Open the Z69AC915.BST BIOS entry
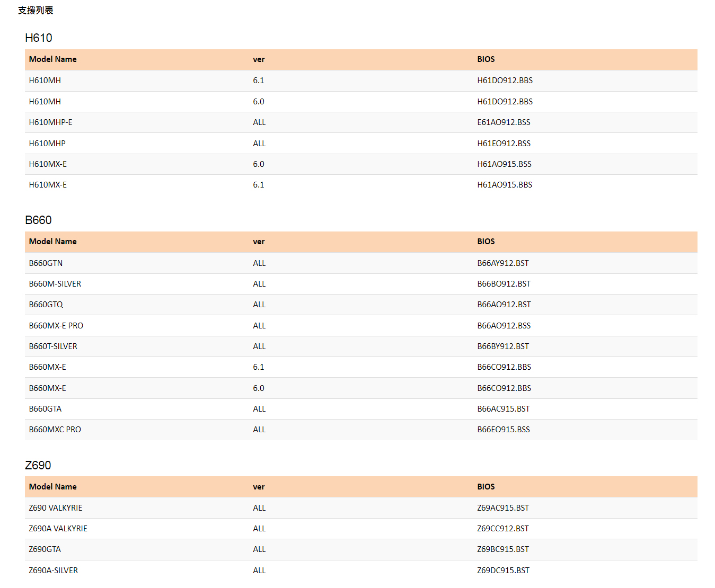 point(503,508)
